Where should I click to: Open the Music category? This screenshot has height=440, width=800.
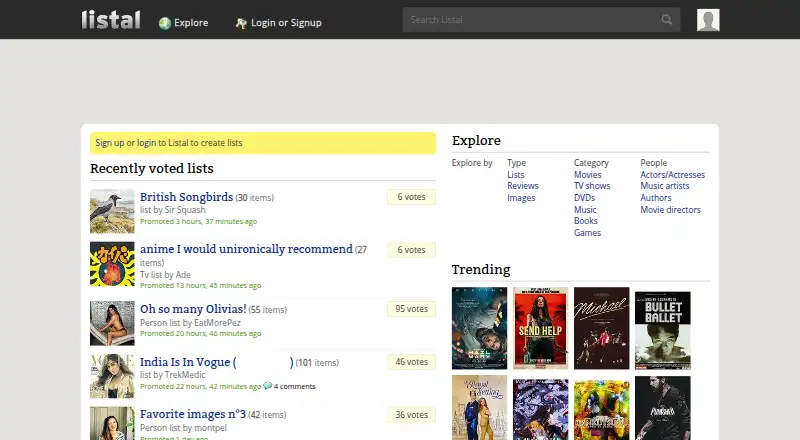(x=585, y=210)
